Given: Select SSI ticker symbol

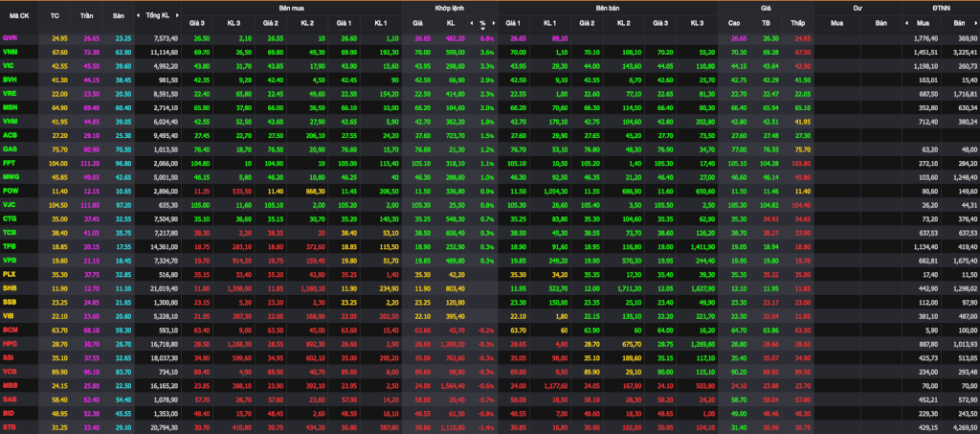Looking at the screenshot, I should 9,356.
